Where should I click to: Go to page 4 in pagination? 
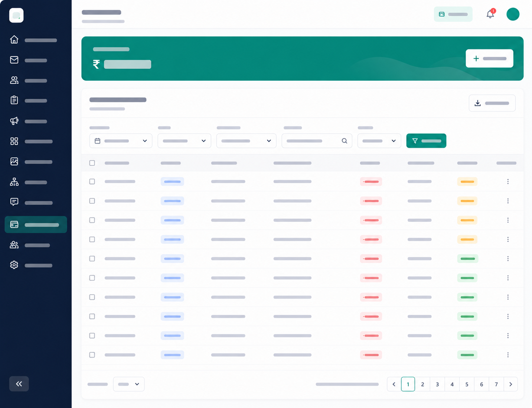point(452,384)
